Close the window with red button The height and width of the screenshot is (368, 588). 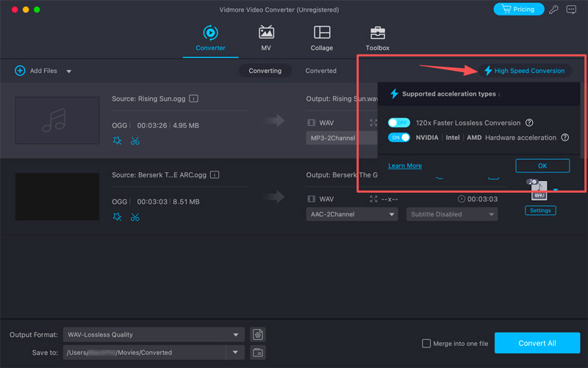pos(15,10)
